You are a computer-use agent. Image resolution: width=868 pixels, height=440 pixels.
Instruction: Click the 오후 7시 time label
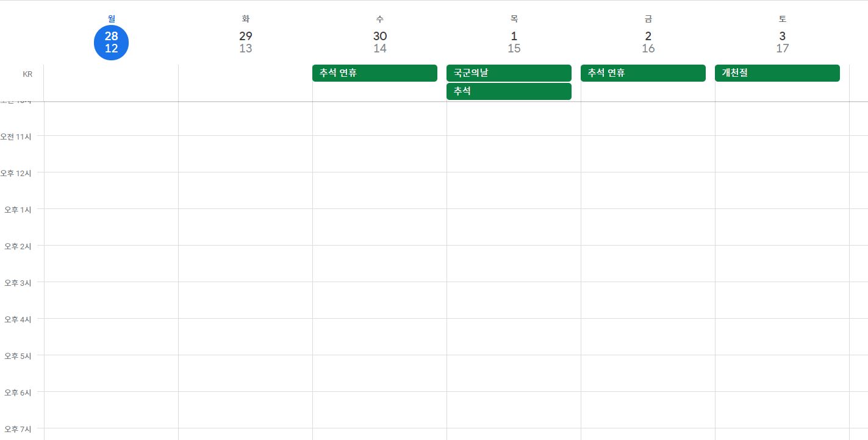coord(18,429)
